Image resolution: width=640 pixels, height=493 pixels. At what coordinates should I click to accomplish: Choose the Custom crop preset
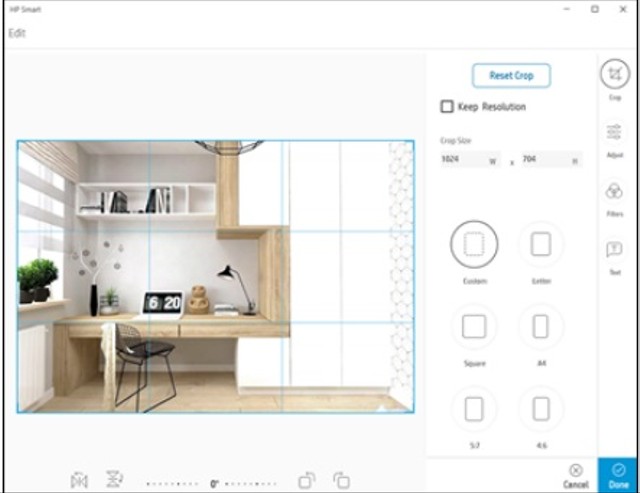click(474, 244)
